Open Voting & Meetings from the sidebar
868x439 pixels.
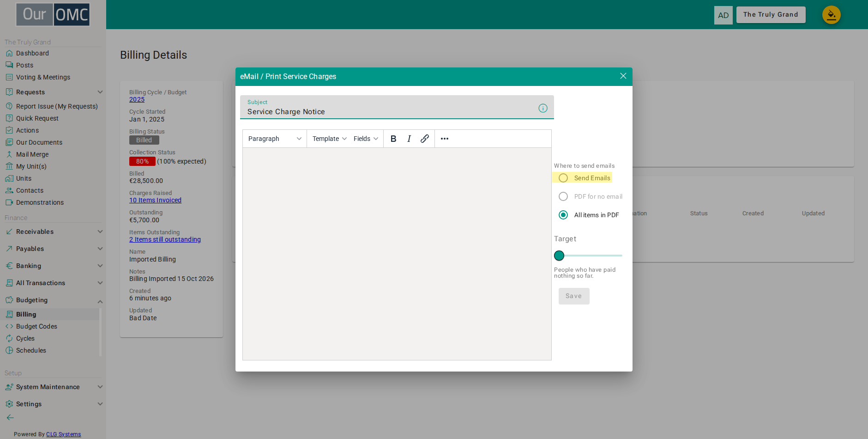[x=43, y=77]
